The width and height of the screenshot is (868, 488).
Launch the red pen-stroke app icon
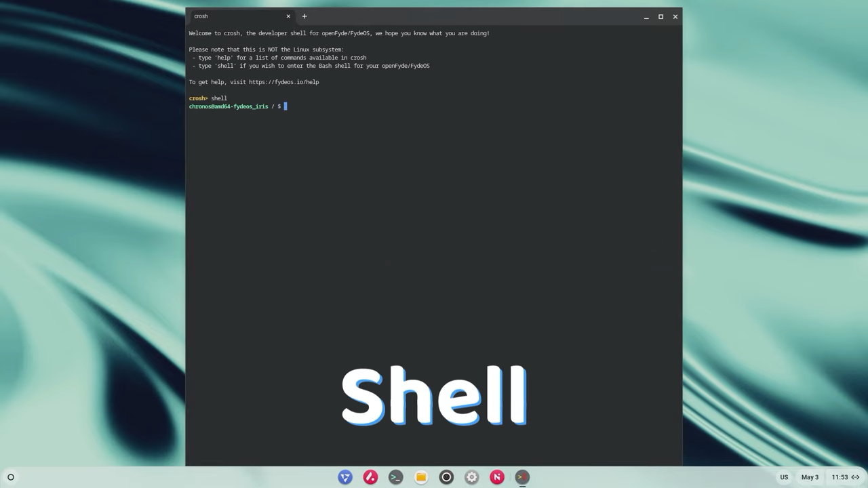coord(370,477)
